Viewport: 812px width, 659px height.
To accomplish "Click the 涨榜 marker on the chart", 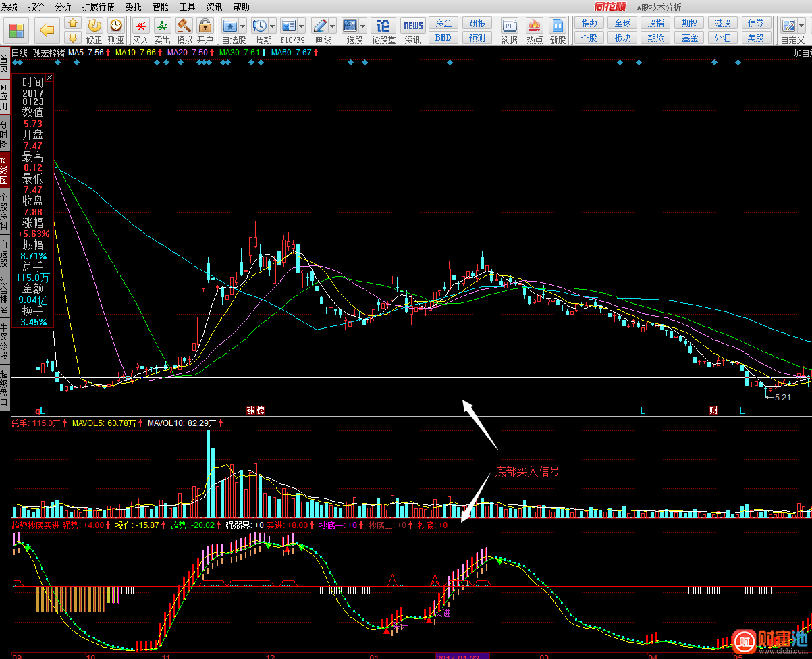I will [255, 410].
